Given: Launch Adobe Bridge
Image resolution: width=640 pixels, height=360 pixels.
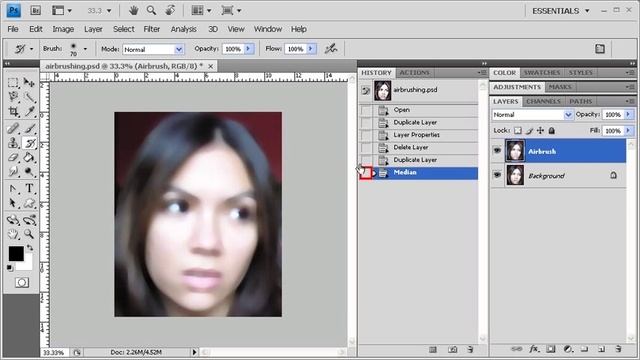Looking at the screenshot, I should coord(36,11).
